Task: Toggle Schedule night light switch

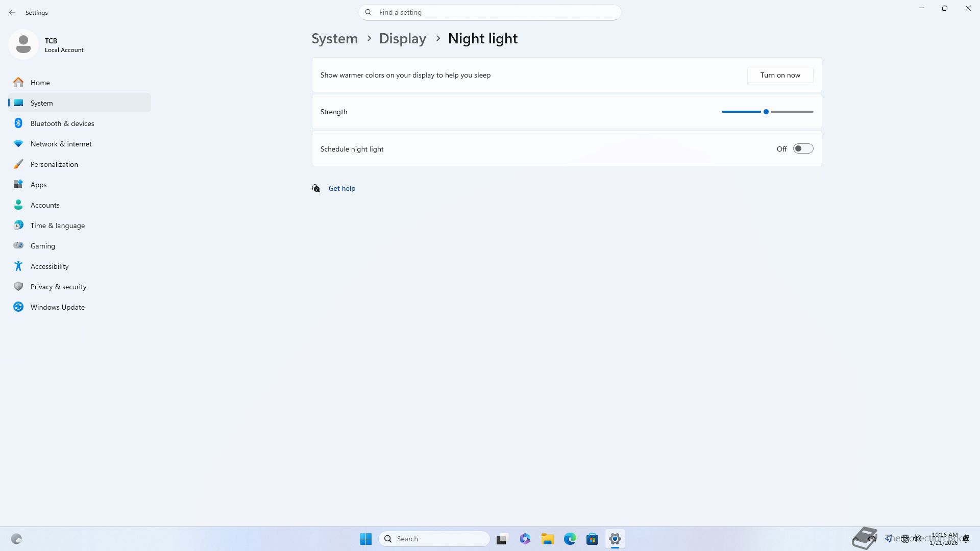Action: pyautogui.click(x=802, y=148)
